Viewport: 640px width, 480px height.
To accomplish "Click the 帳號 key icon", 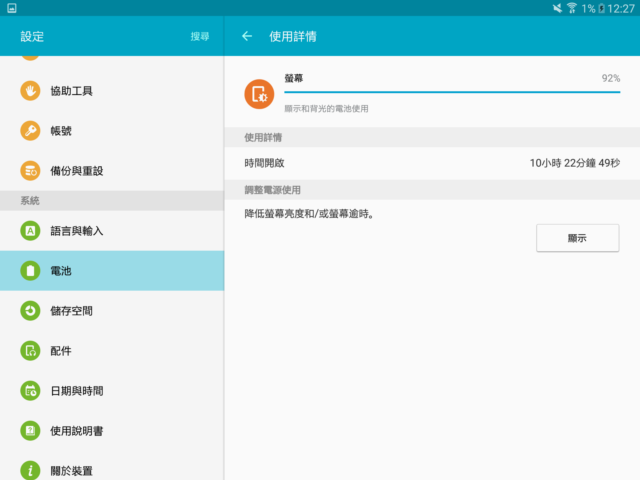I will click(x=30, y=131).
